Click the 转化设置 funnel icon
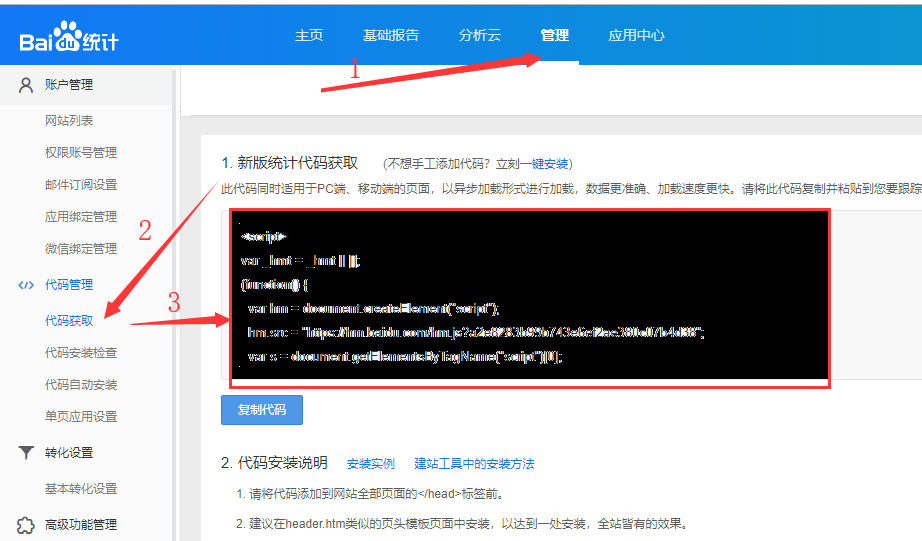The height and width of the screenshot is (541, 922). (26, 453)
